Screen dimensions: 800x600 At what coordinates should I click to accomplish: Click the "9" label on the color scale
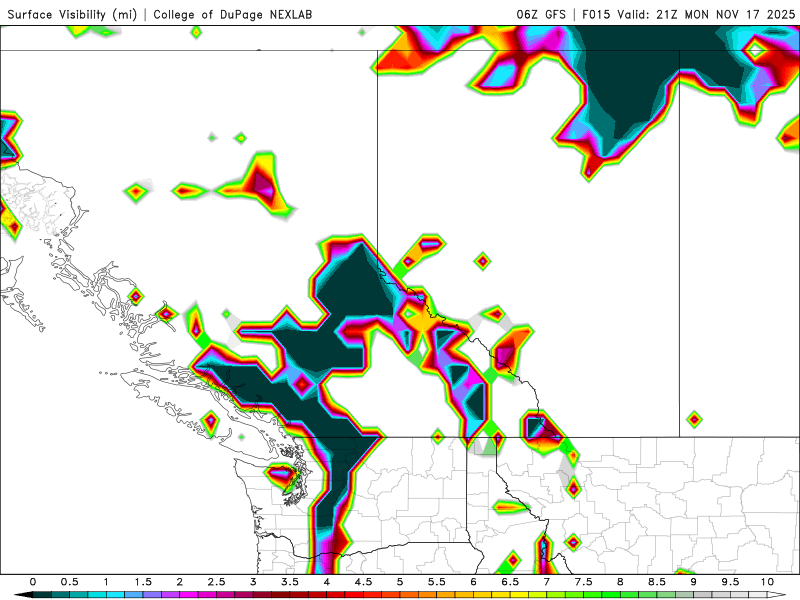coord(693,582)
